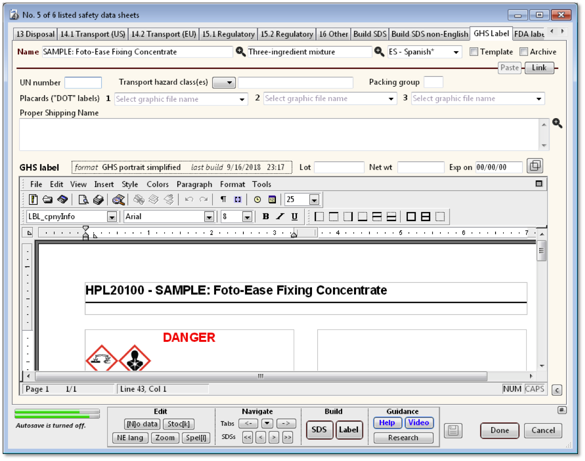Click the calendar insert-date icon

272,200
